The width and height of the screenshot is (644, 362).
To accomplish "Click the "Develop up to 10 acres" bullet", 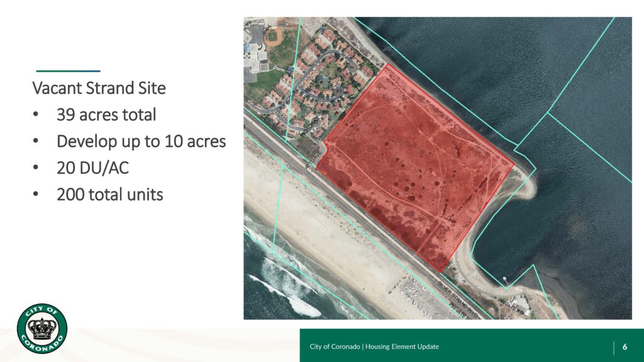I will (140, 141).
